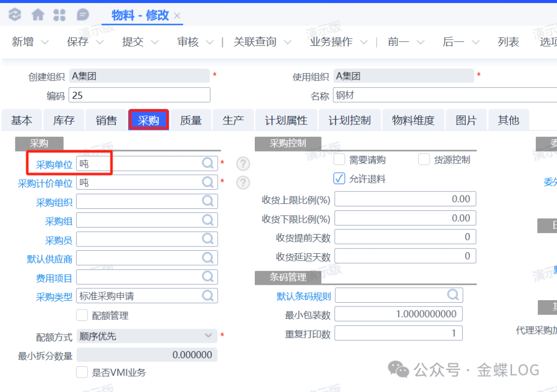557x392 pixels.
Task: Open the 配额方式 dropdown list
Action: click(208, 336)
